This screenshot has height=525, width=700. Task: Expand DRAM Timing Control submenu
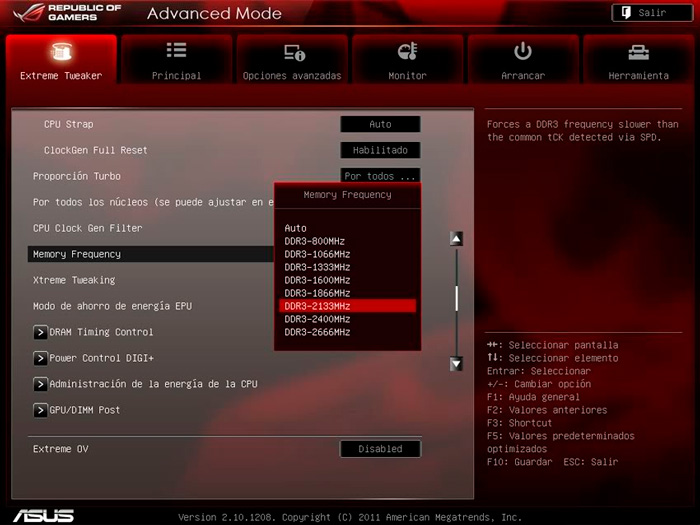coord(41,332)
